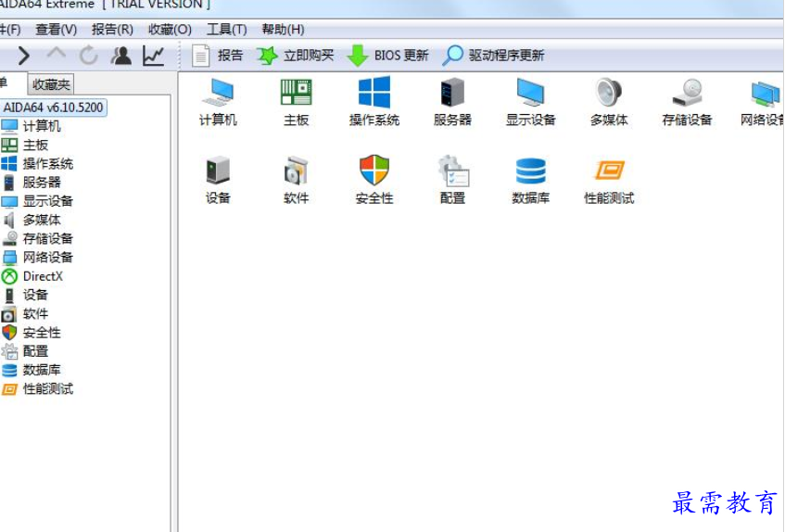Select 软件 in the left tree

[x=24, y=314]
